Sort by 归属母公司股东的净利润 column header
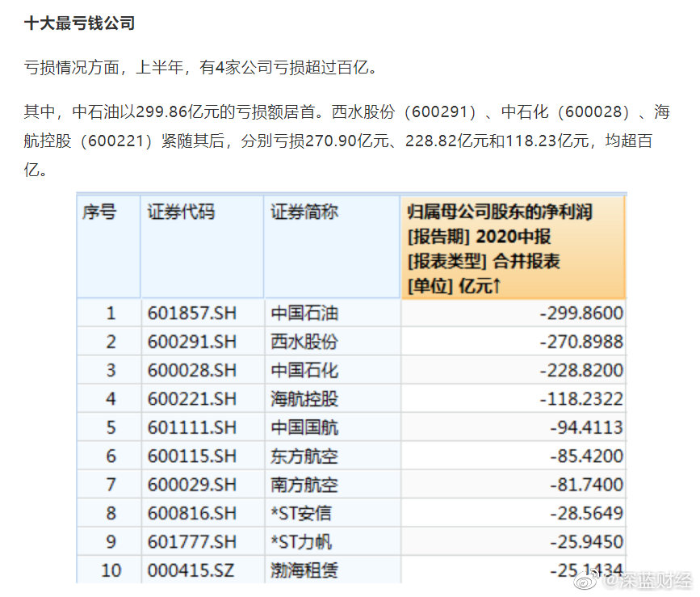The image size is (700, 597). [x=513, y=247]
